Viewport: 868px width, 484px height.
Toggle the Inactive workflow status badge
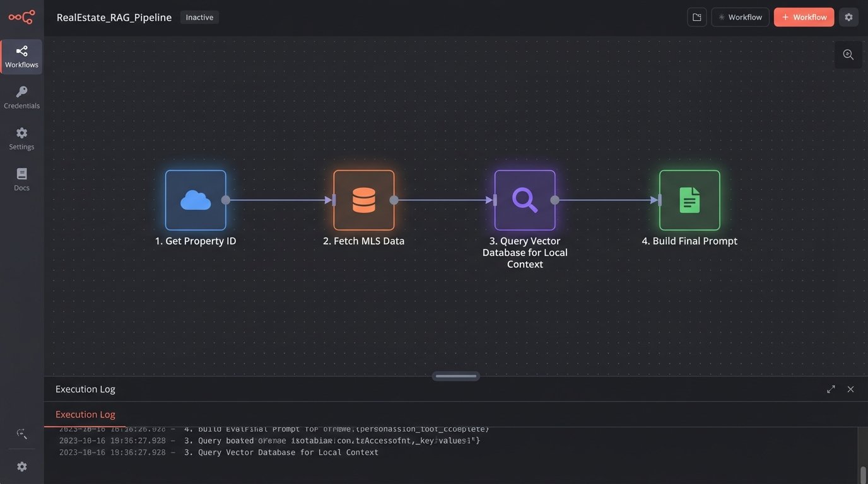click(x=199, y=18)
